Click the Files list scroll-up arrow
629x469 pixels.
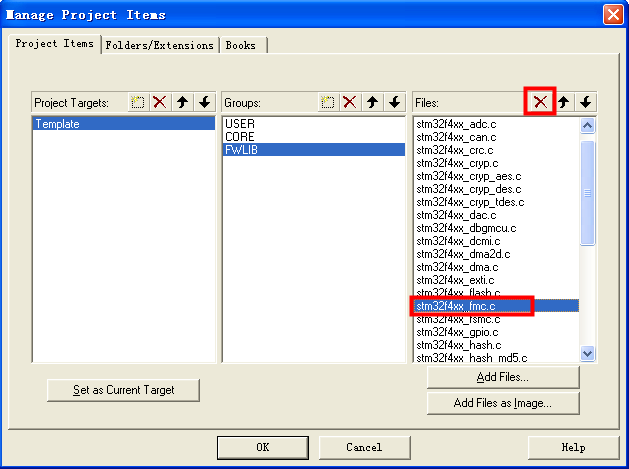[588, 126]
